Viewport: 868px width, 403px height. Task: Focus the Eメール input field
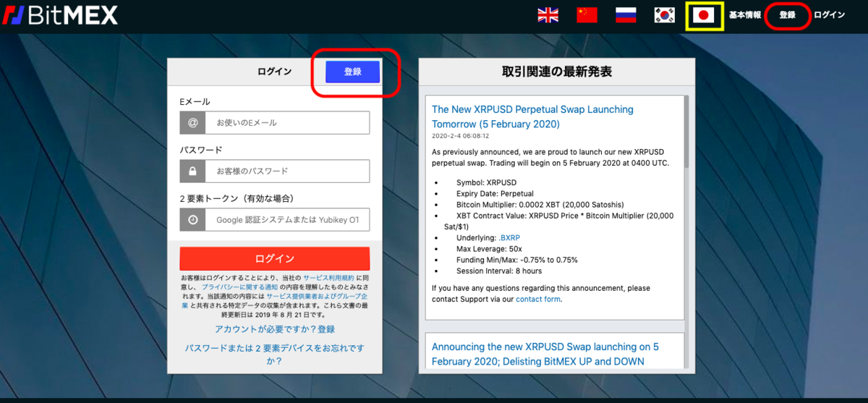(287, 123)
